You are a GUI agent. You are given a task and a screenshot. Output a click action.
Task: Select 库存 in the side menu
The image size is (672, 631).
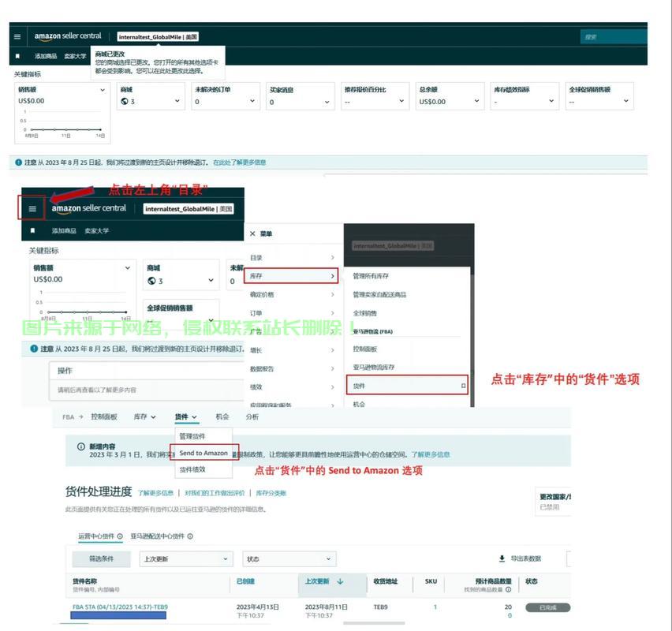(x=292, y=276)
